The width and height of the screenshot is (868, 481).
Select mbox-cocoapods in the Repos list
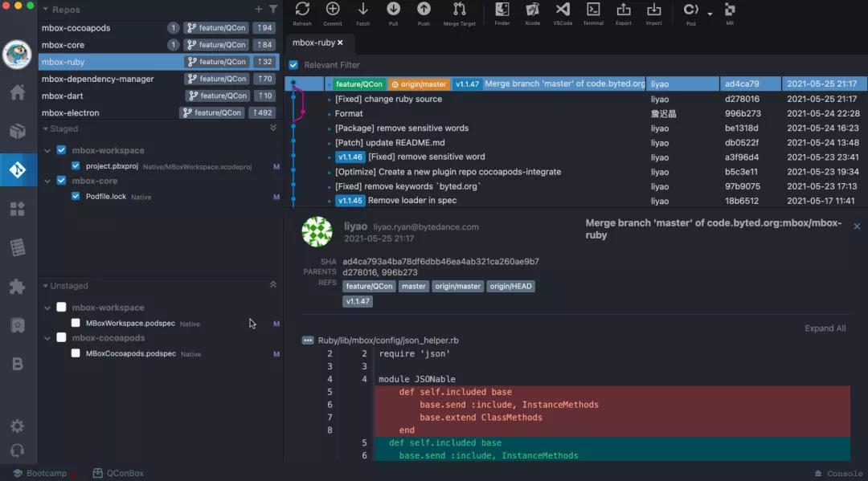(76, 28)
